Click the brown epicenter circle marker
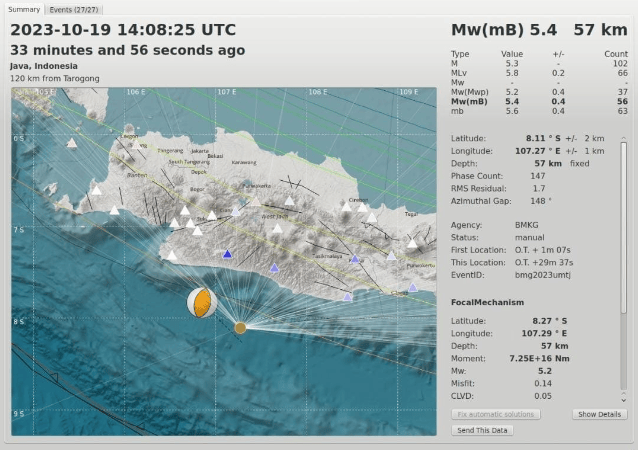The height and width of the screenshot is (450, 638). pos(240,328)
